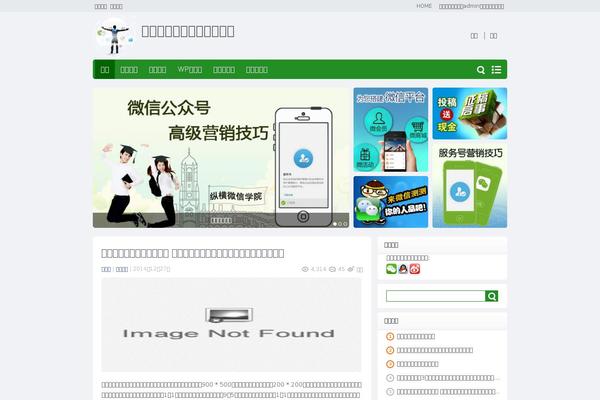Select the first slider pagination dot
This screenshot has width=600, height=400.
pyautogui.click(x=335, y=224)
